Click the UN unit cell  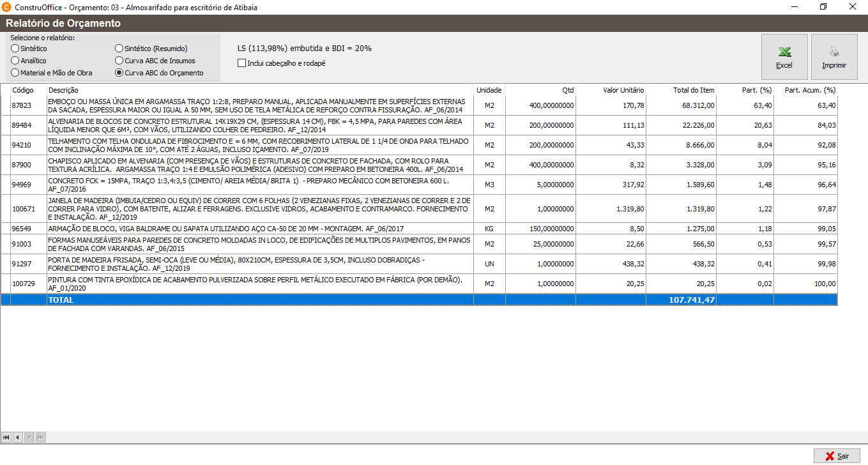click(x=489, y=264)
